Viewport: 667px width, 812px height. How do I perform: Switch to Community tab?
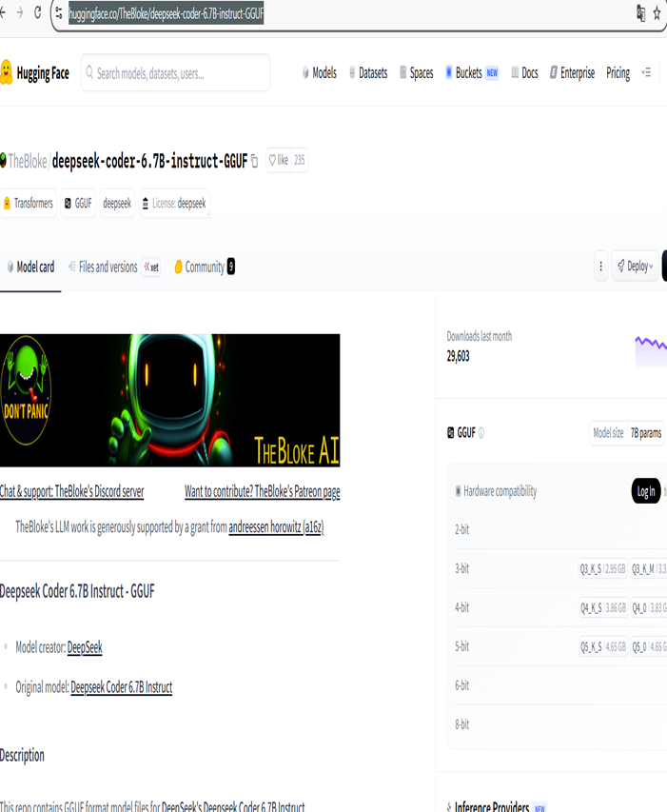pos(204,267)
